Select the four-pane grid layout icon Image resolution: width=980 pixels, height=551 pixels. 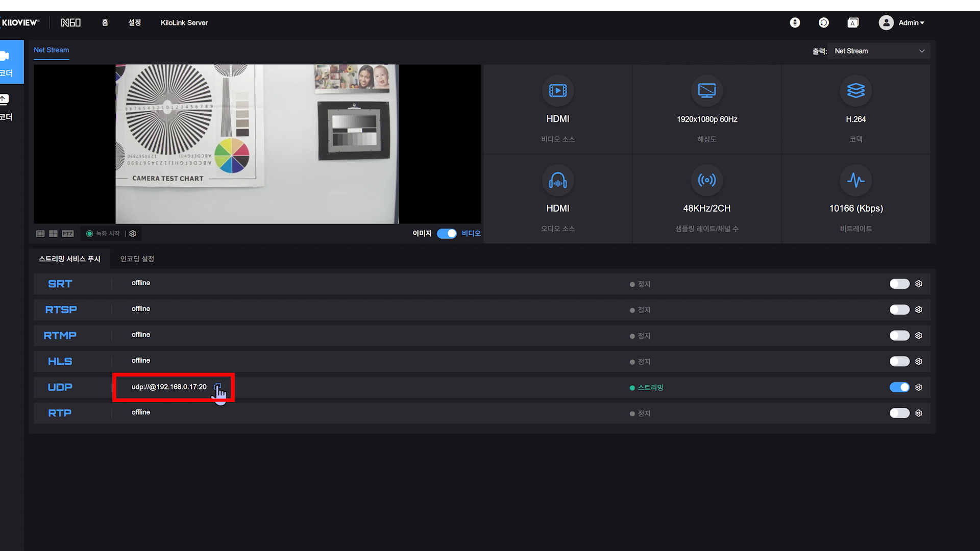pyautogui.click(x=53, y=234)
